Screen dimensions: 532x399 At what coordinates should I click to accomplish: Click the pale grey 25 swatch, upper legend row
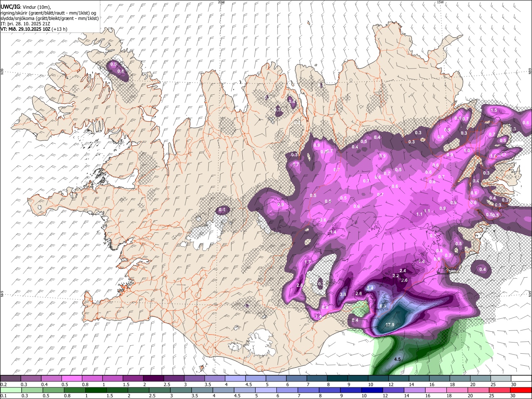pos(500,378)
